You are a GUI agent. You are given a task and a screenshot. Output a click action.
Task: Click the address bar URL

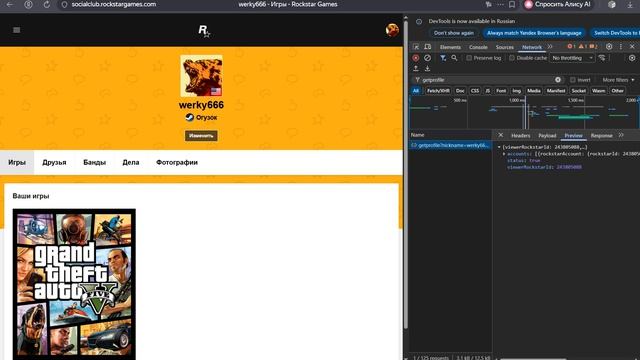pyautogui.click(x=113, y=4)
